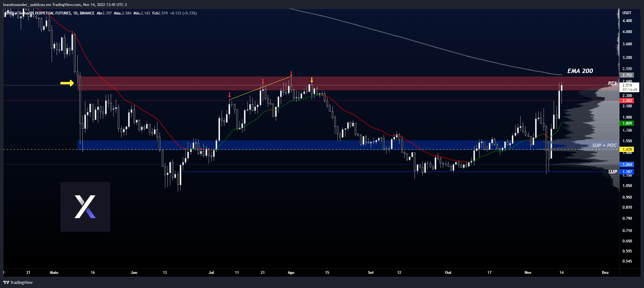Select the blue 1.264 price tag
This screenshot has height=288, width=644.
pos(627,165)
